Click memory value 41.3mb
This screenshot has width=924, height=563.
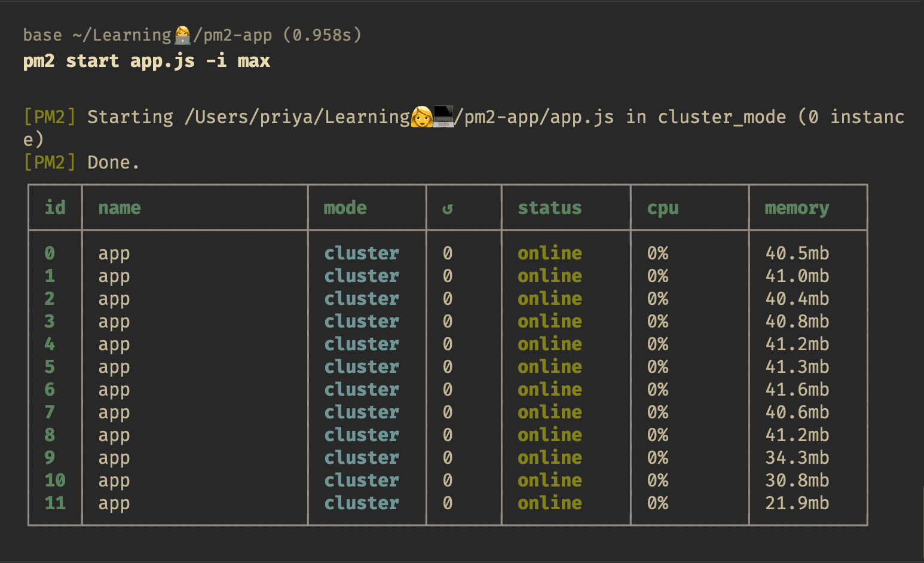[x=797, y=367]
